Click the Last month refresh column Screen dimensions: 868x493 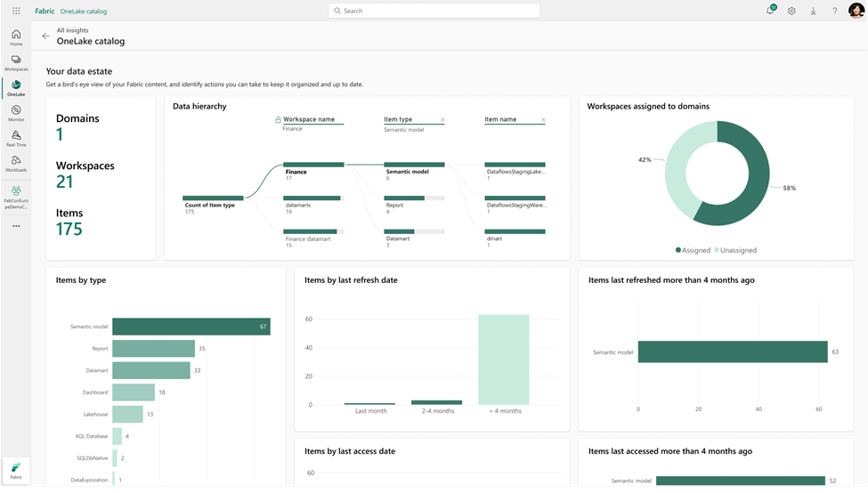369,404
